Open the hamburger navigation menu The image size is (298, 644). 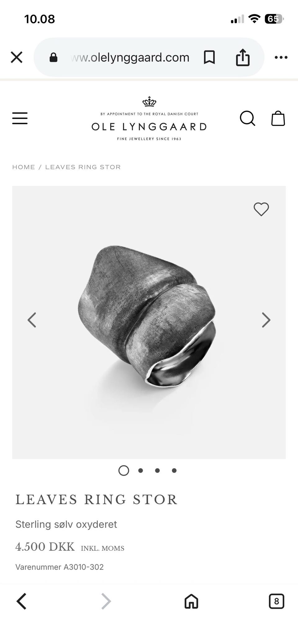(20, 118)
